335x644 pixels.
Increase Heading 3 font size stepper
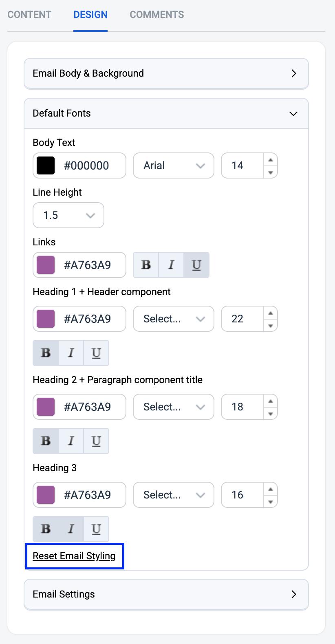click(x=271, y=489)
